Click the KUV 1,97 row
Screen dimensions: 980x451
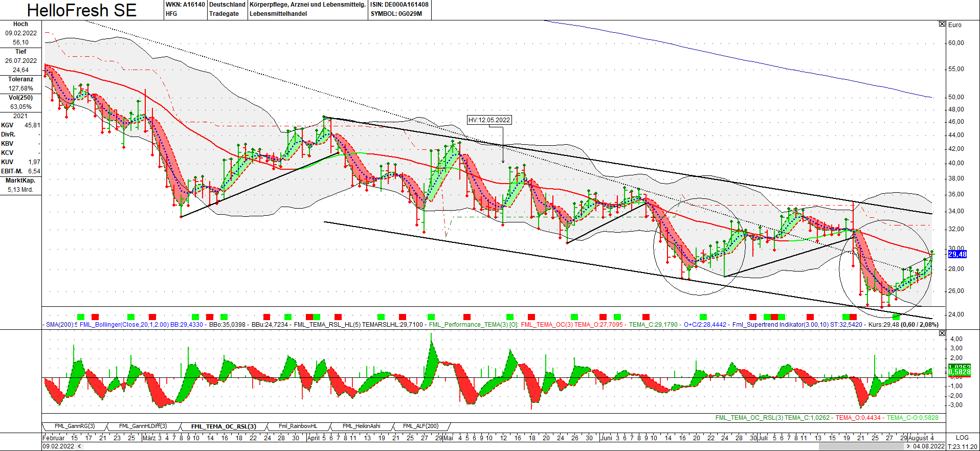(x=20, y=162)
